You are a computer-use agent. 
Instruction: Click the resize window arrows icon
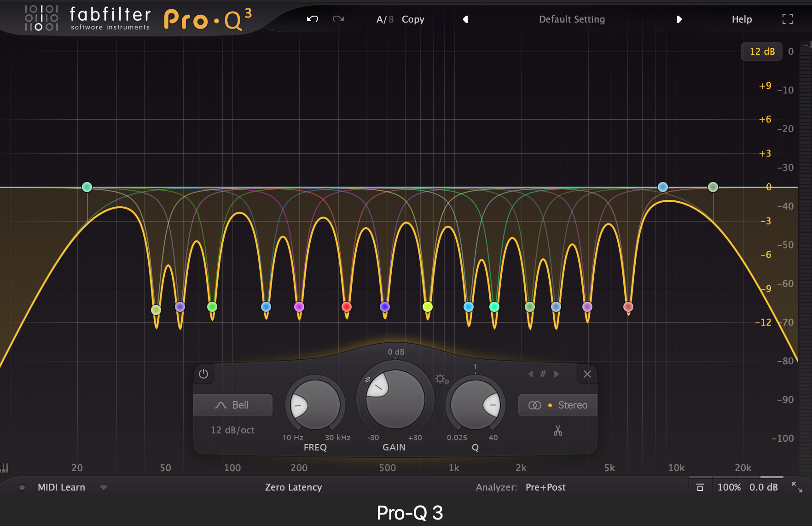(797, 487)
